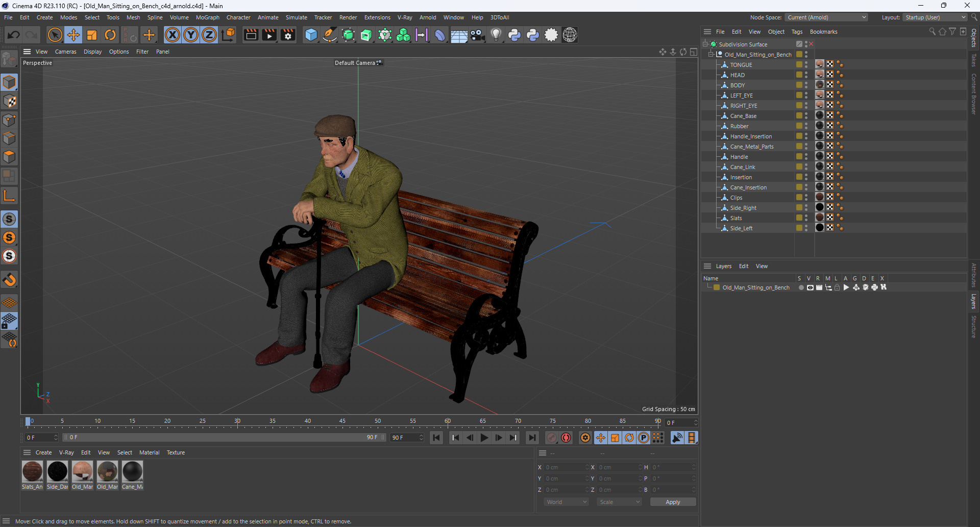Click Apply button in coordinates panel
The image size is (980, 527).
[673, 502]
